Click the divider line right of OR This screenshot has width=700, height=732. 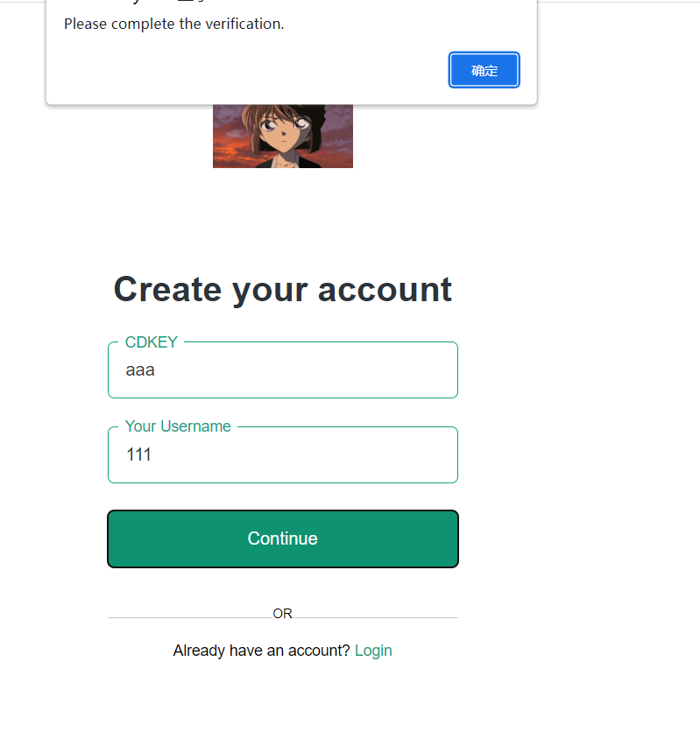coord(376,617)
